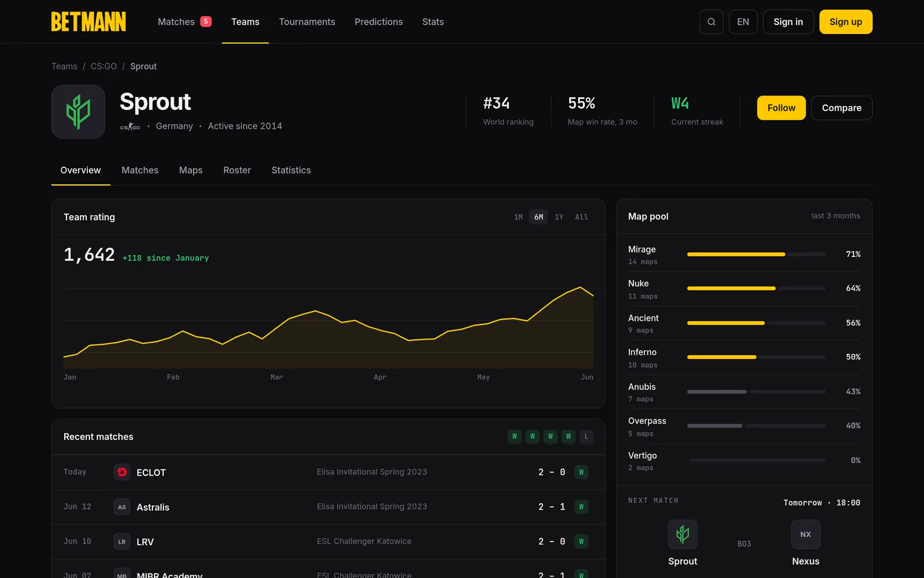Click the Compare button
The width and height of the screenshot is (924, 578).
tap(841, 108)
